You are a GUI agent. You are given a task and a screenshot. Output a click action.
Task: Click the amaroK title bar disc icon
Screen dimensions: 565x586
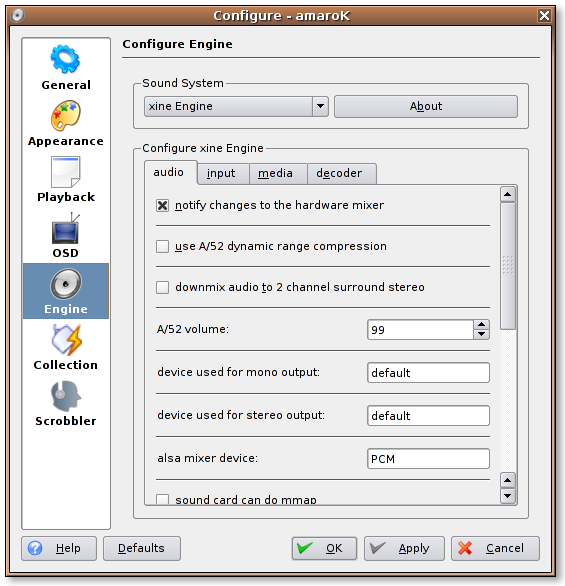(18, 15)
